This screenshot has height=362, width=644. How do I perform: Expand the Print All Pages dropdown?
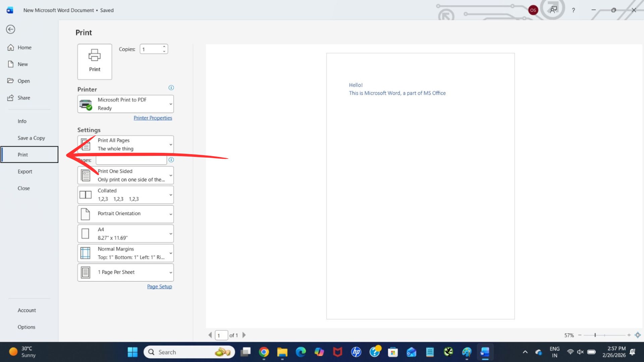coord(125,144)
